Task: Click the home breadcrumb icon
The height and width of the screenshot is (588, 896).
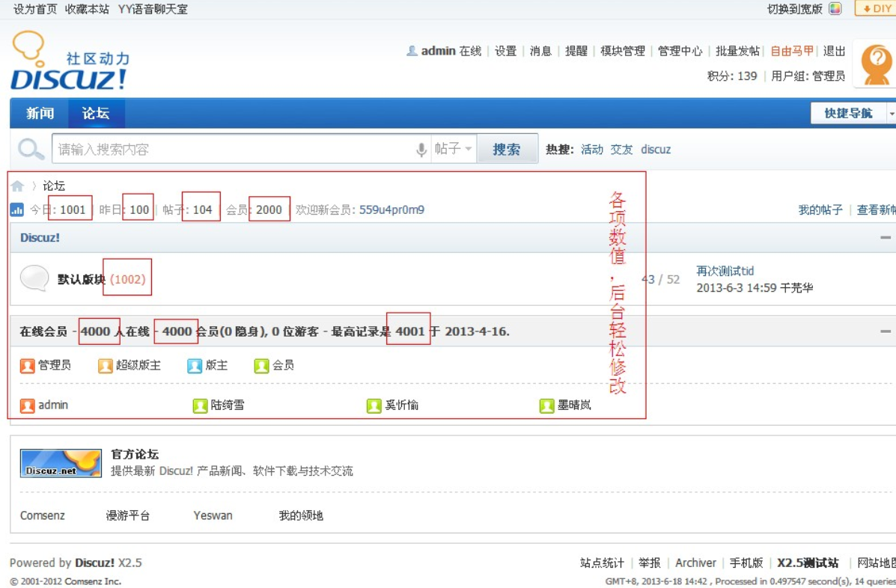Action: pyautogui.click(x=17, y=186)
